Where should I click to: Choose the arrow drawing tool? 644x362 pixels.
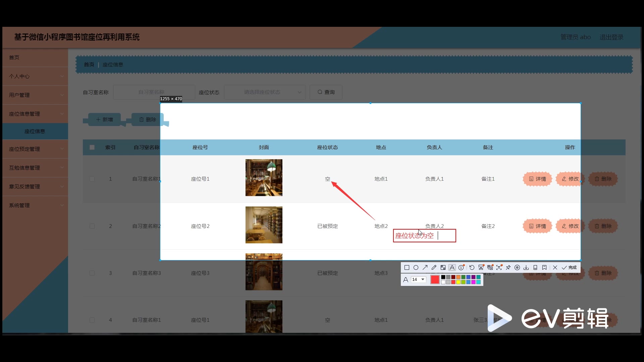tap(425, 267)
